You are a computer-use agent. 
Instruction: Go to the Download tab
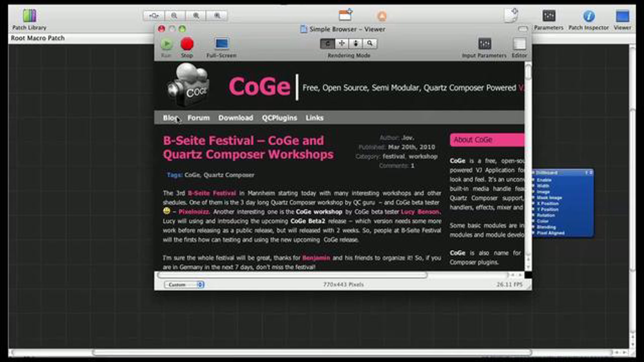(x=236, y=118)
